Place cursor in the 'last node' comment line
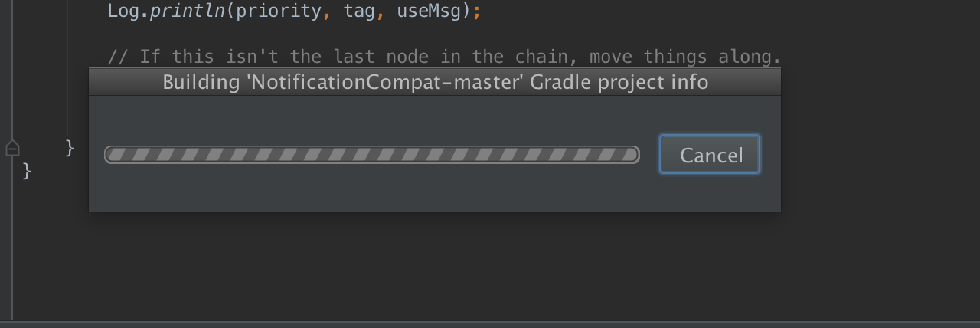 click(444, 57)
